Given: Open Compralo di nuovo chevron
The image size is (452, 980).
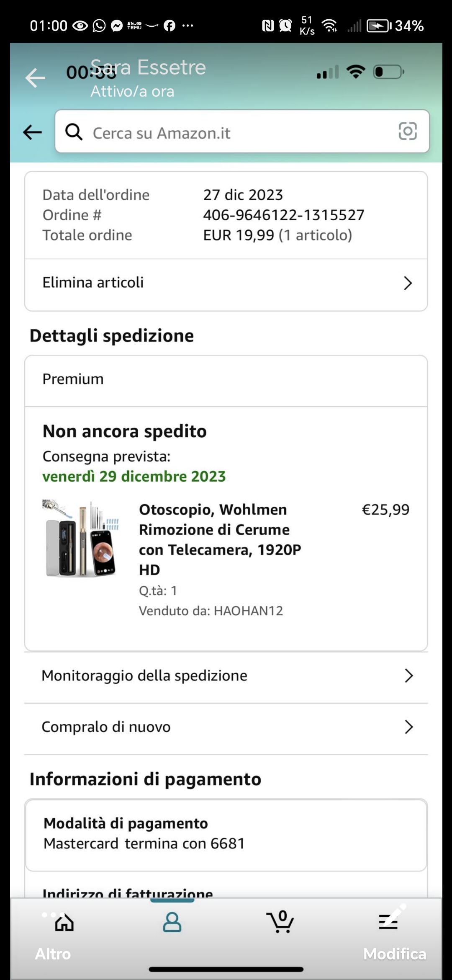Looking at the screenshot, I should pos(408,727).
